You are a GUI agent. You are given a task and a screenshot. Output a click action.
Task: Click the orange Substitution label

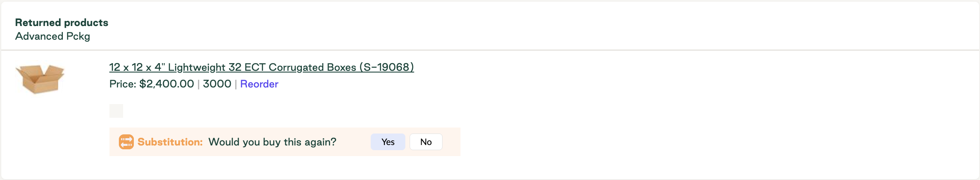(x=170, y=142)
